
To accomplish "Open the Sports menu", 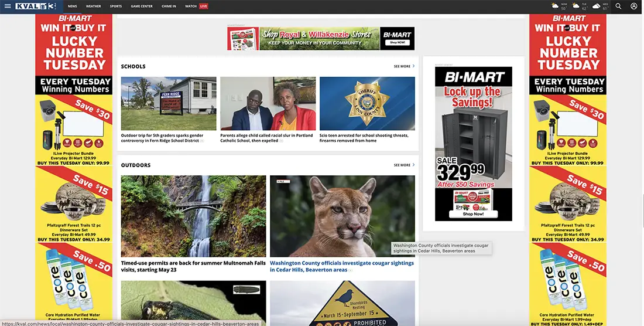I will (116, 6).
